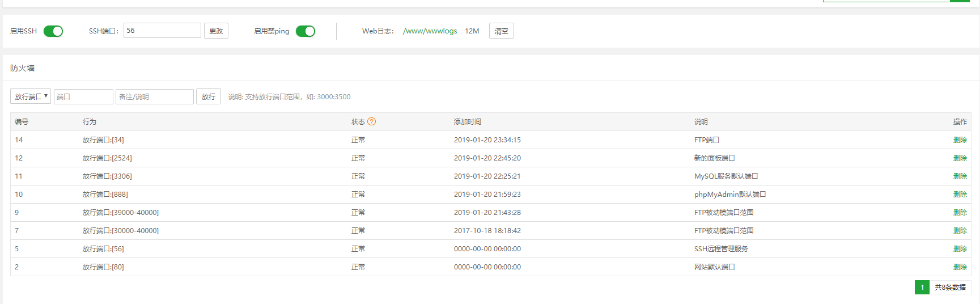Click the timestamp 2019-01-20 21:43:28
Image resolution: width=980 pixels, height=304 pixels.
click(x=487, y=213)
